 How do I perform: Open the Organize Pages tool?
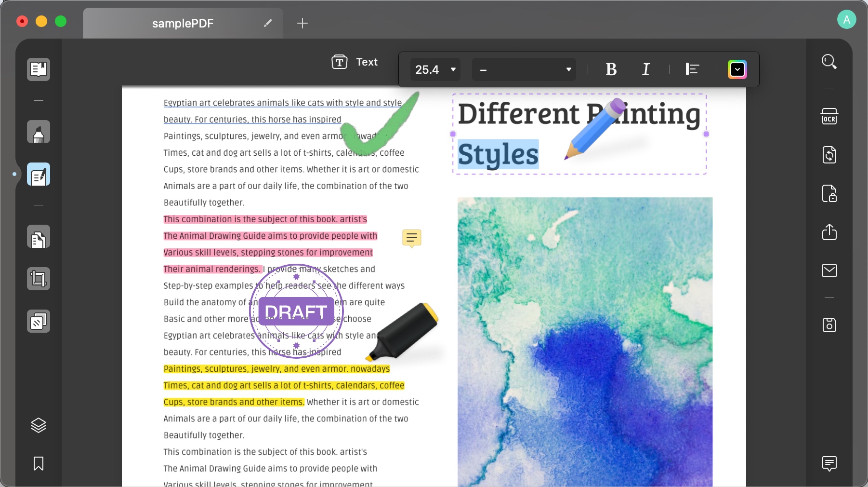click(x=39, y=237)
